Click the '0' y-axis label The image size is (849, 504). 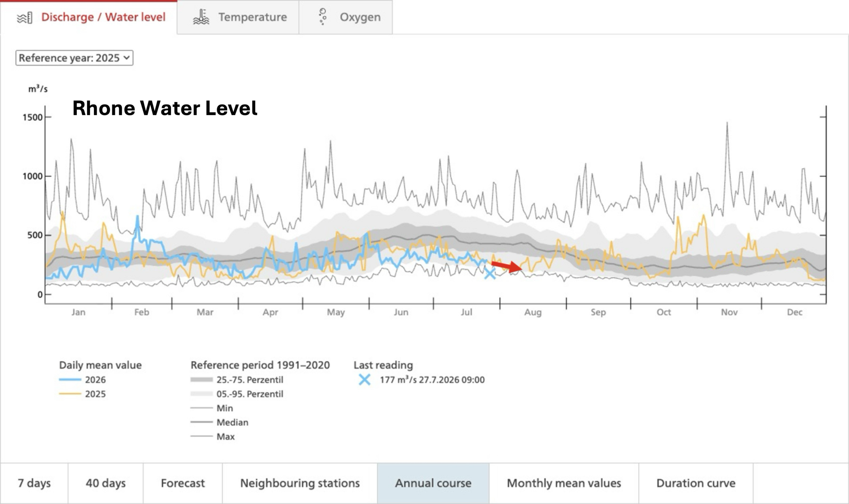[40, 295]
